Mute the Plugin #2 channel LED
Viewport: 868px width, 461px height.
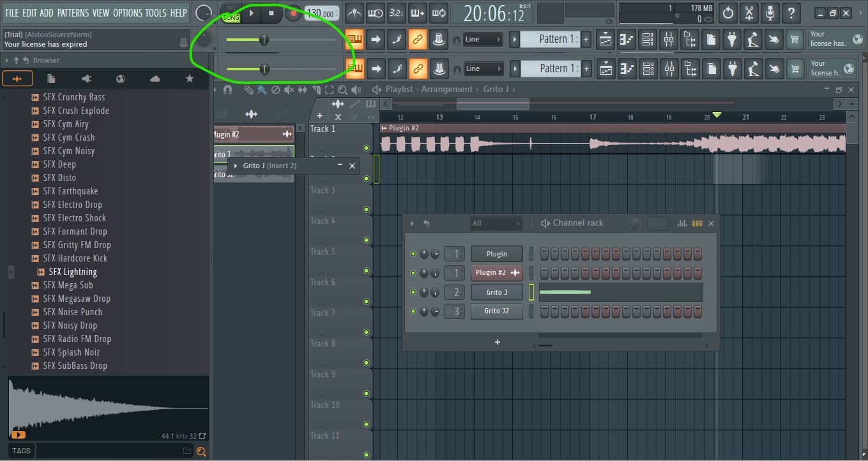pyautogui.click(x=413, y=273)
